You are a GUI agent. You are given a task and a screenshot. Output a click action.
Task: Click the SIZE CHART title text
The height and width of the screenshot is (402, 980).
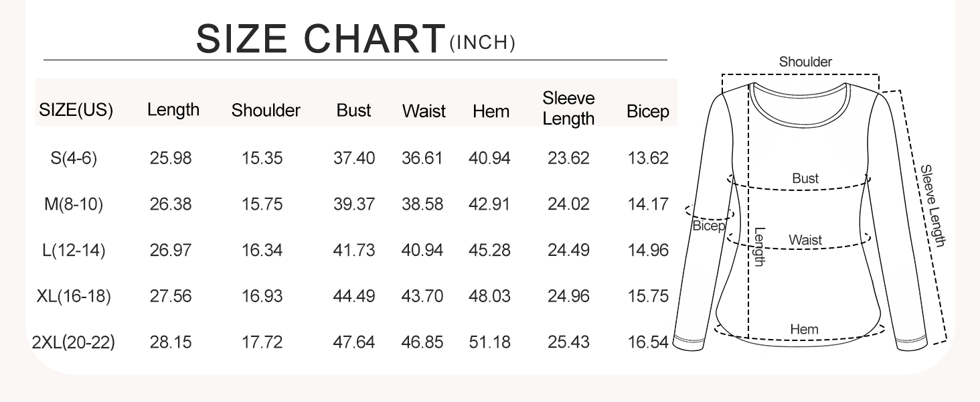(x=321, y=39)
